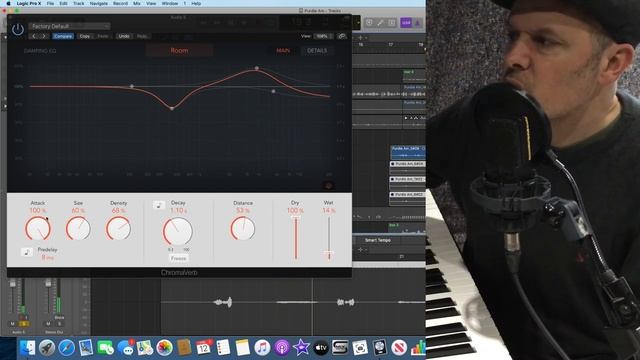Screen dimensions: 640x360
Task: Click the Attack knob
Action: (x=38, y=228)
